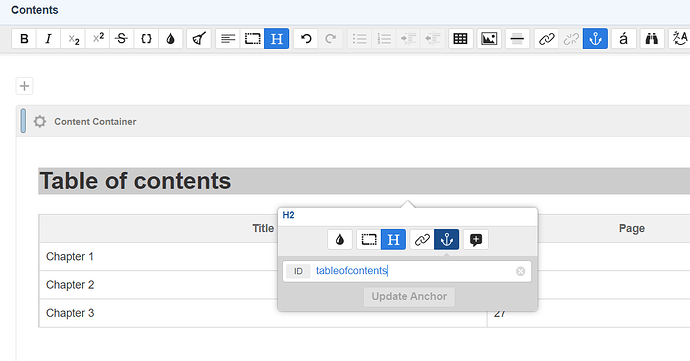This screenshot has height=361, width=690.
Task: Apply superscript formatting
Action: 98,39
